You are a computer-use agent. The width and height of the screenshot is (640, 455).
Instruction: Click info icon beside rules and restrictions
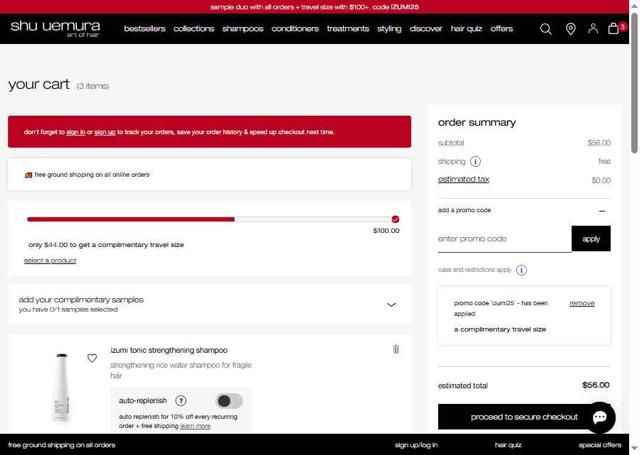click(x=521, y=270)
